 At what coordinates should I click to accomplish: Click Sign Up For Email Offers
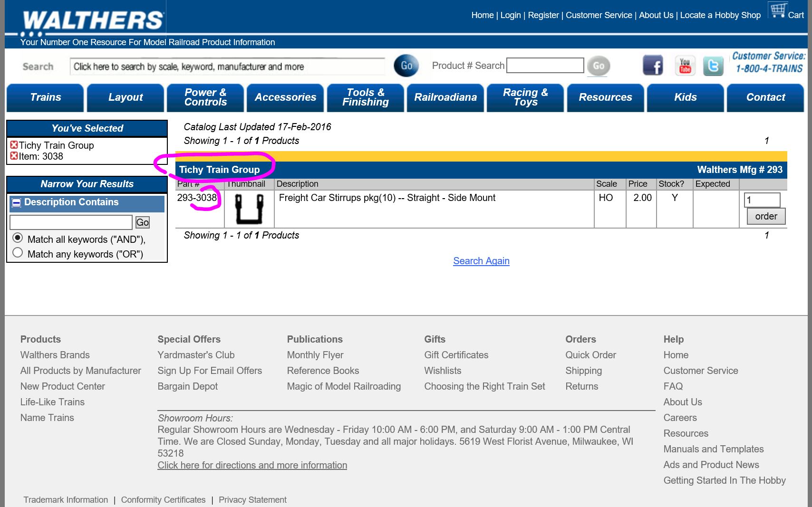point(210,371)
